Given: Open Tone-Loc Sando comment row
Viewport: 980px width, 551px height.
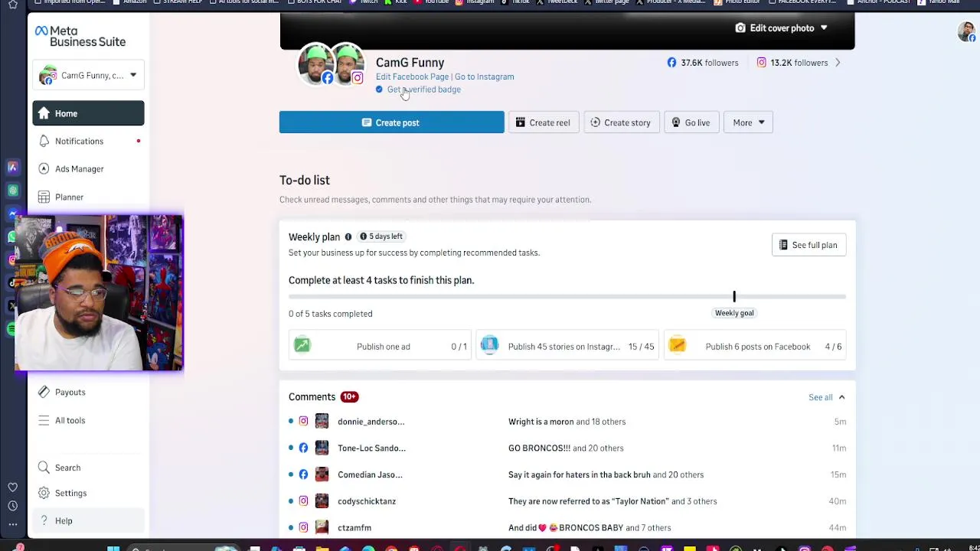Looking at the screenshot, I should (x=567, y=448).
